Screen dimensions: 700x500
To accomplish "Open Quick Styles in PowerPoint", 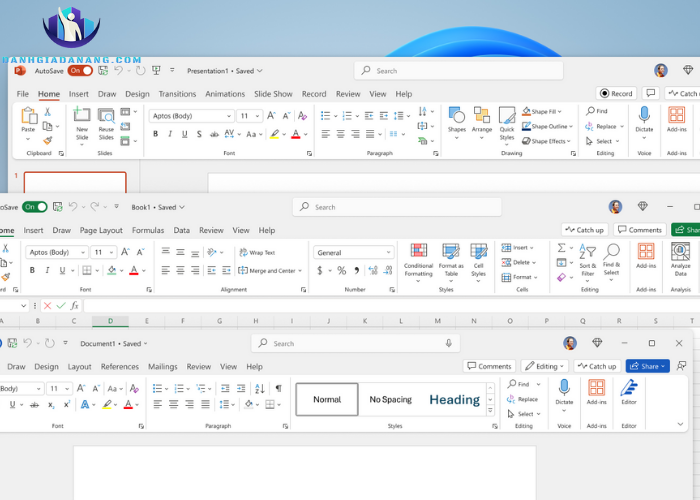I will tap(507, 126).
